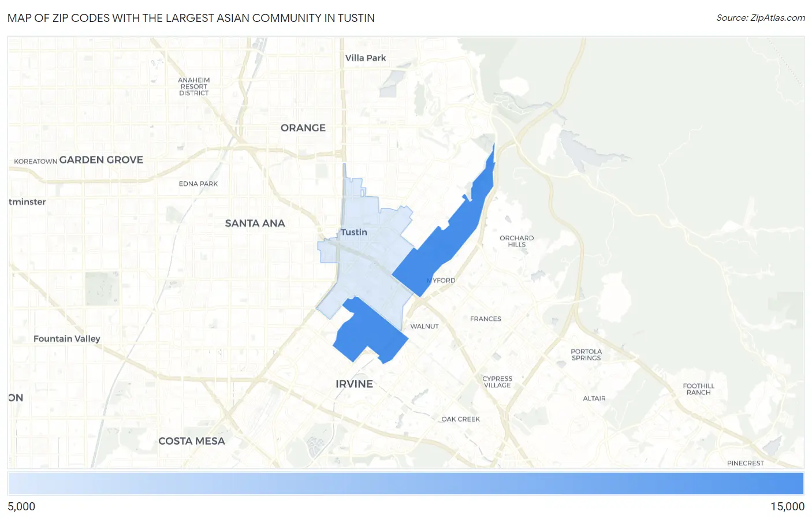
Task: Click the Villa Park label
Action: [366, 58]
